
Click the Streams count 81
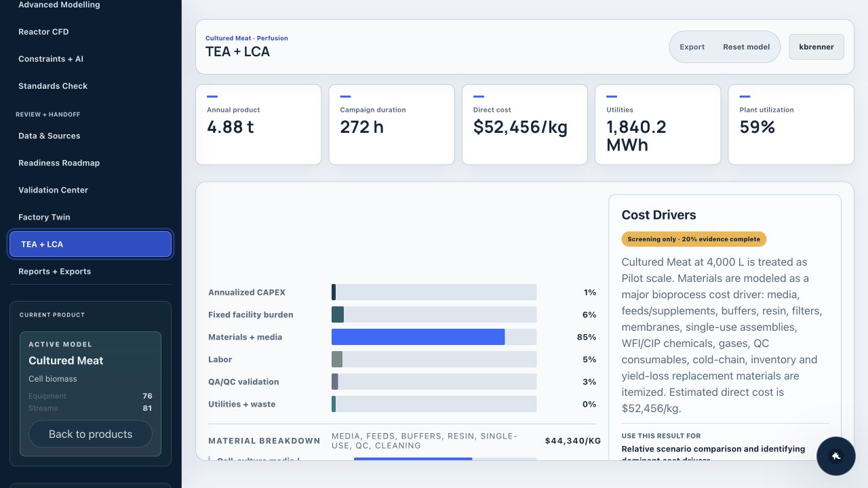click(147, 408)
